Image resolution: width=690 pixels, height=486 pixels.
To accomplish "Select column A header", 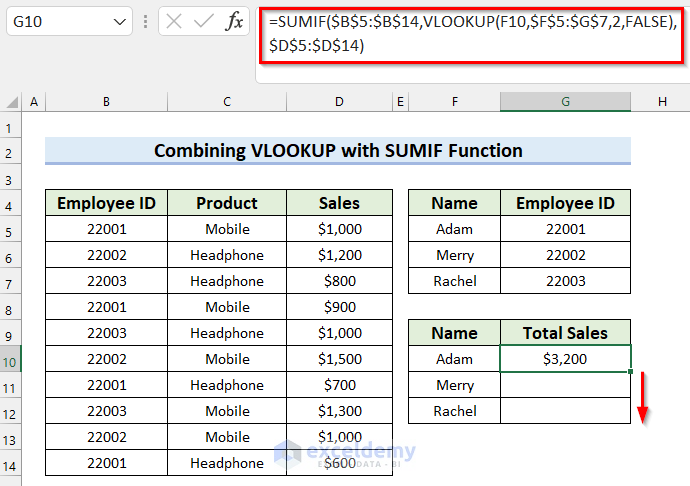I will [34, 102].
